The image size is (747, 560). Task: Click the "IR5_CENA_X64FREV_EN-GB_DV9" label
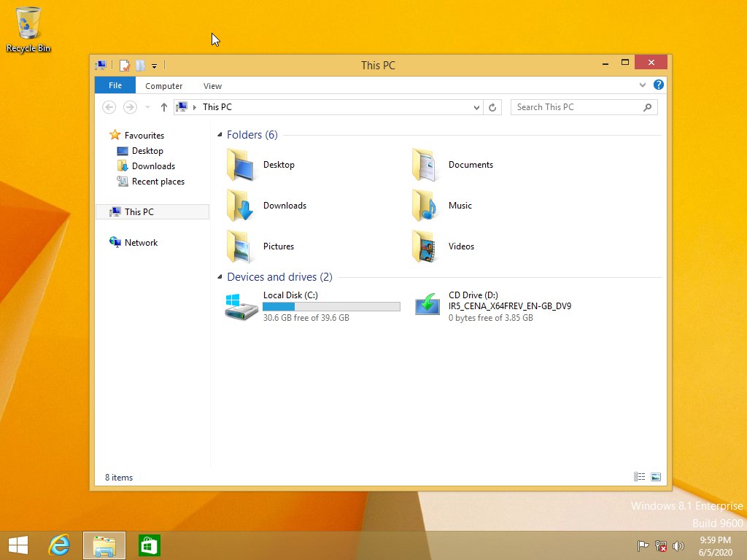[x=510, y=306]
